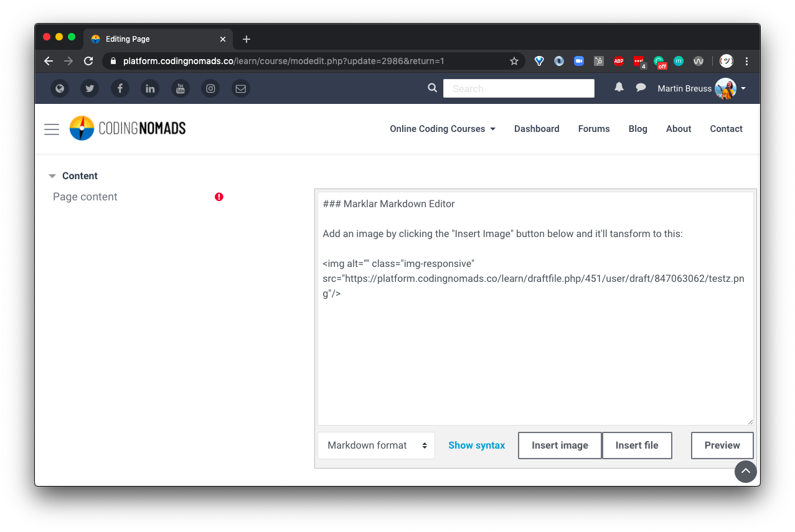The height and width of the screenshot is (532, 795).
Task: Open the YouTube channel icon
Action: (180, 88)
